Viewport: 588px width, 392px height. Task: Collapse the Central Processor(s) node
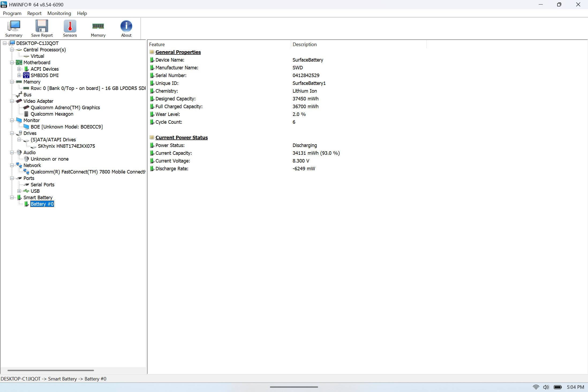tap(12, 50)
